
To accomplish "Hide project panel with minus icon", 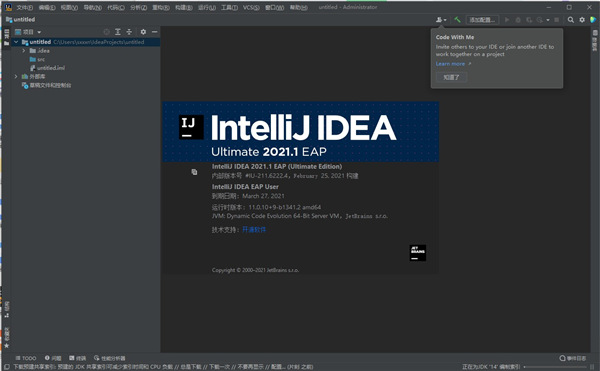I will pos(155,32).
